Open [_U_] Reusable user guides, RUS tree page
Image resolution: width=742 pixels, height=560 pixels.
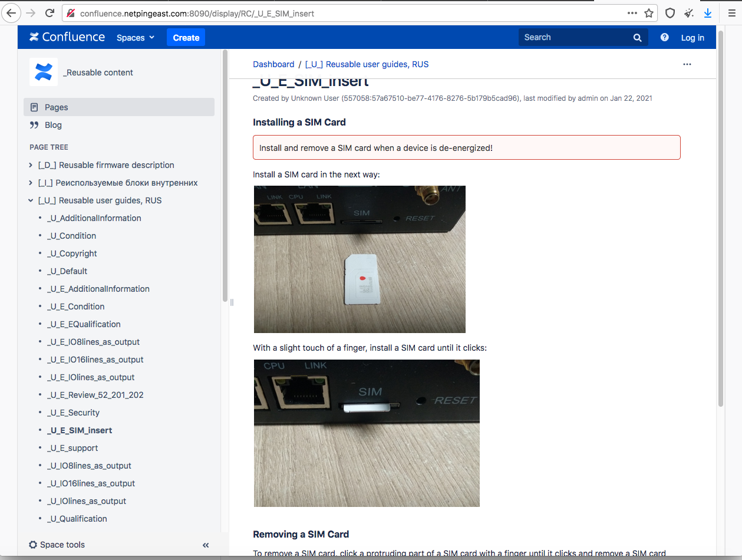pos(100,200)
